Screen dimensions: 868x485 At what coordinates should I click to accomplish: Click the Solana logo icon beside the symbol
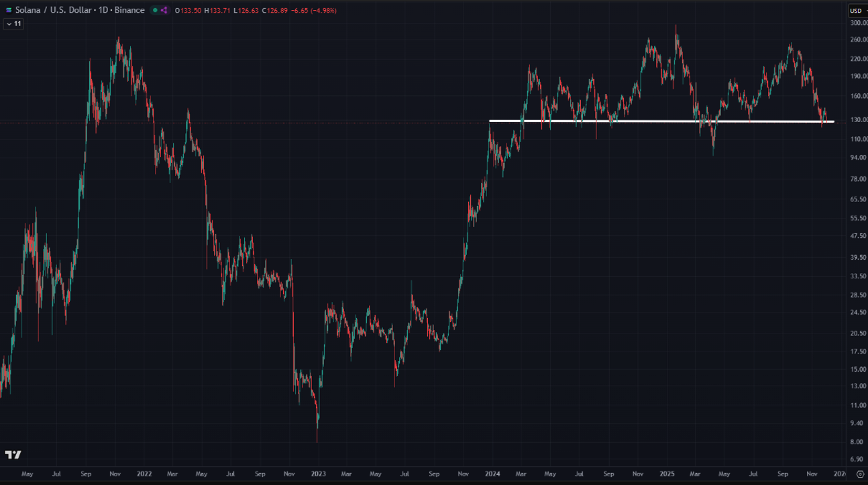(x=9, y=10)
